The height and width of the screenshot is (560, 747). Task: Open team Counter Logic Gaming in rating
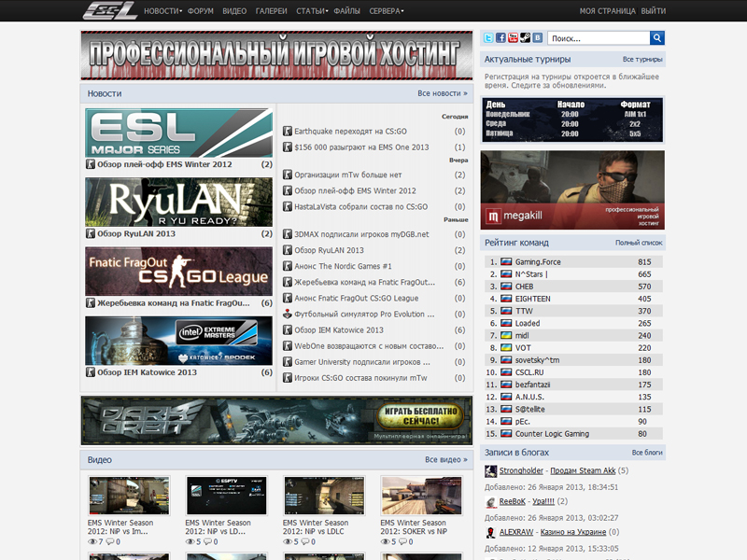click(x=552, y=434)
